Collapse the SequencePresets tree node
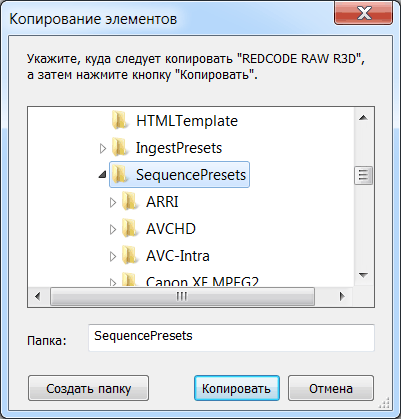This screenshot has height=419, width=401. click(x=103, y=175)
